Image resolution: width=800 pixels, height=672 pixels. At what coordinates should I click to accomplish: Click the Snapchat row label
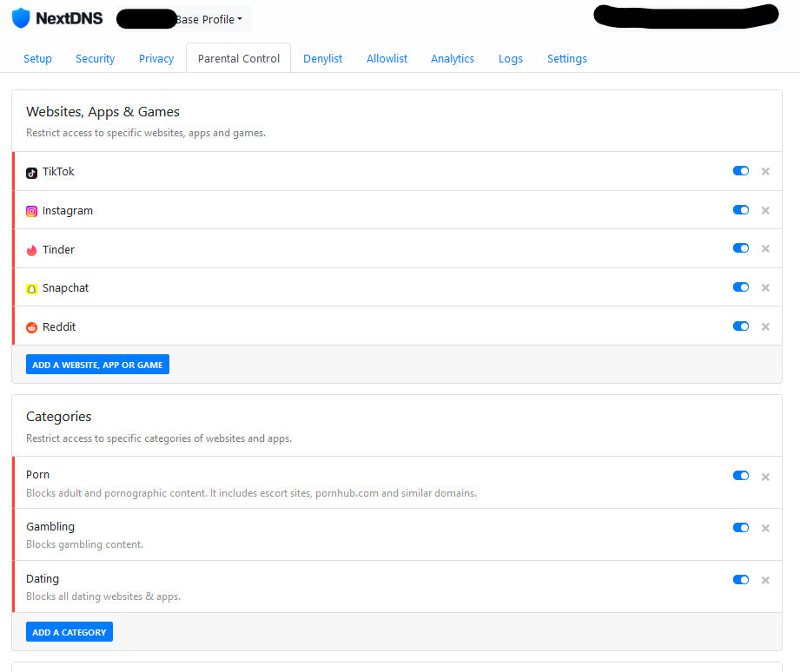point(65,288)
